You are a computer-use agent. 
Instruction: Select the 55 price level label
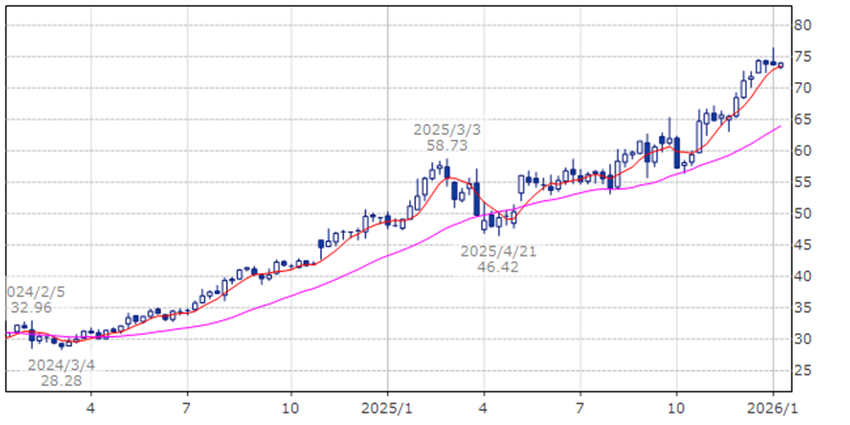802,182
